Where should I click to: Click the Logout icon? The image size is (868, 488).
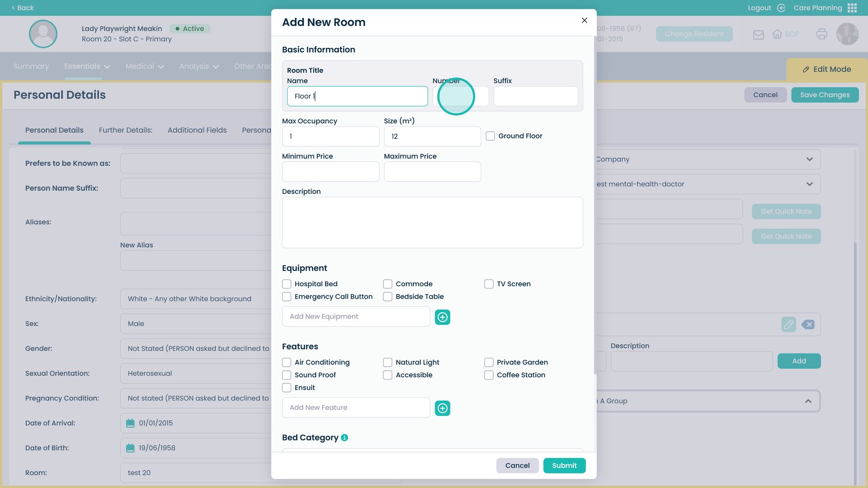pyautogui.click(x=781, y=8)
